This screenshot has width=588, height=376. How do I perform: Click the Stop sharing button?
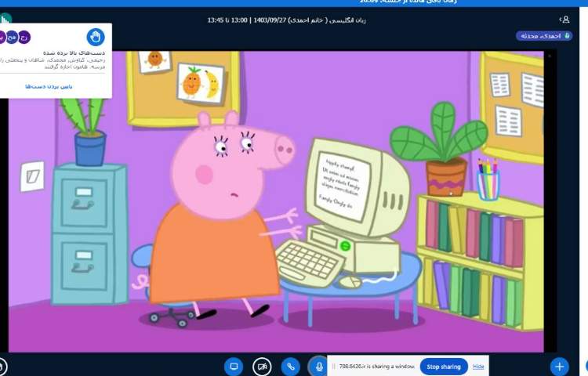coord(443,367)
